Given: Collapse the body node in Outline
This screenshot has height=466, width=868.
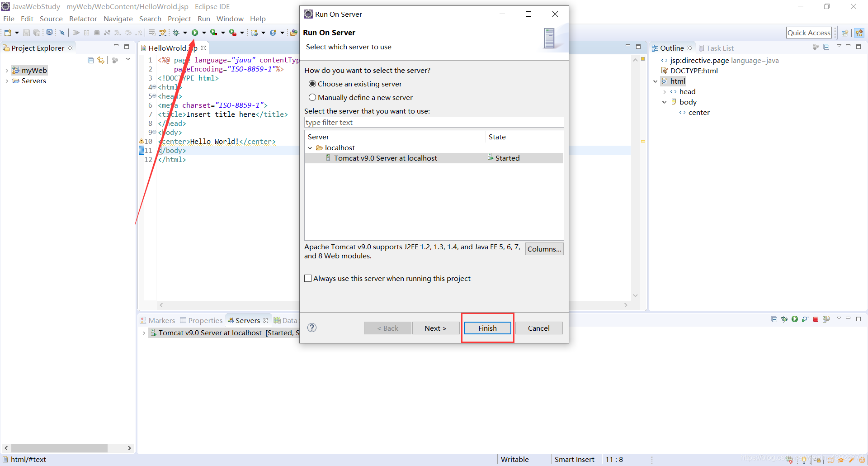Looking at the screenshot, I should click(664, 102).
